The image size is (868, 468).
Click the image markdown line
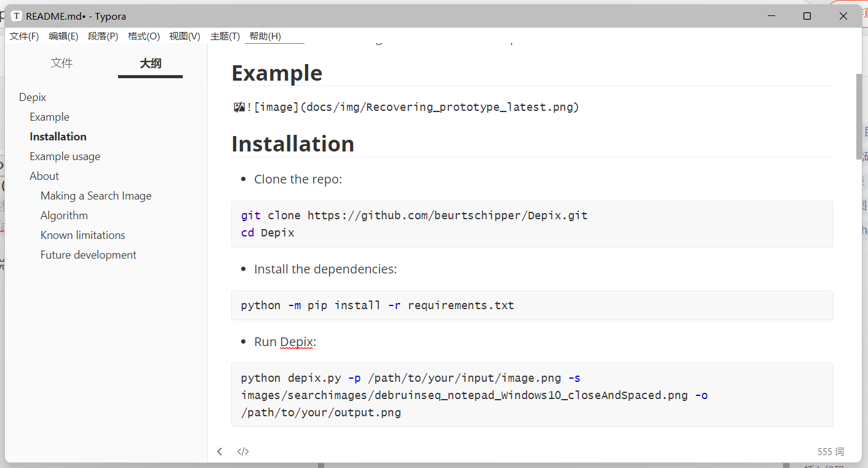point(413,107)
